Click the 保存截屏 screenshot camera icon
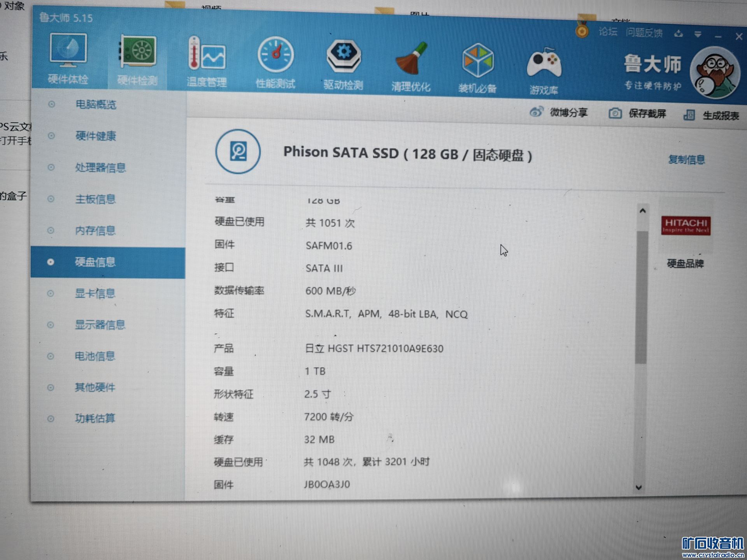This screenshot has width=747, height=560. 615,113
